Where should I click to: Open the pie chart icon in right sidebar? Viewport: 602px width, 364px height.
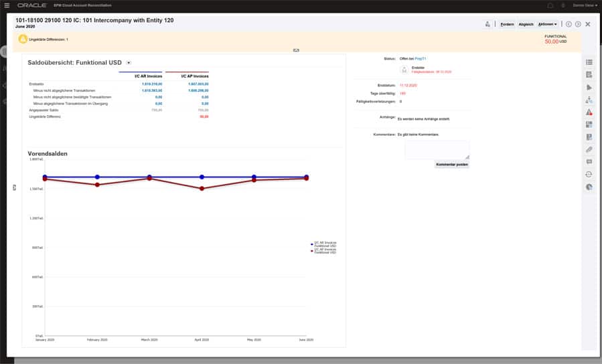589,187
